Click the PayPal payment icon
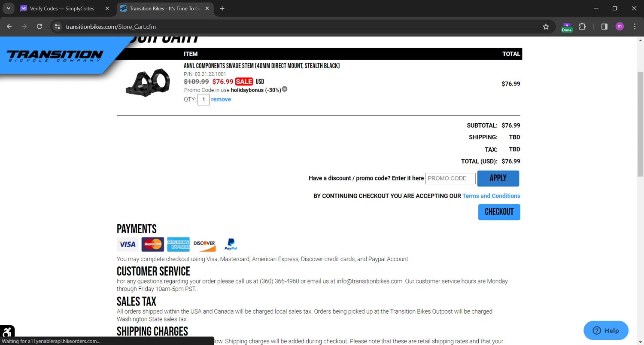 tap(231, 244)
